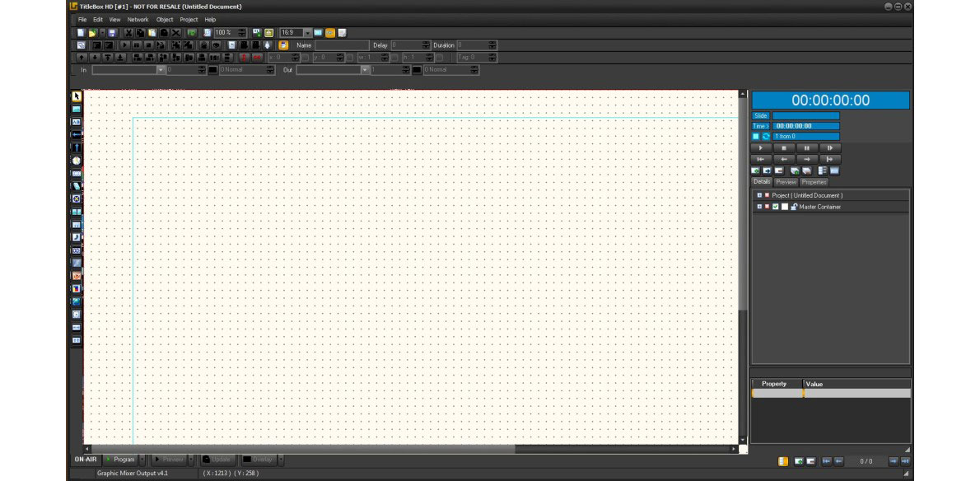The image size is (980, 481).
Task: Click the refresh loop icon beside 1 from 0
Action: (x=766, y=136)
